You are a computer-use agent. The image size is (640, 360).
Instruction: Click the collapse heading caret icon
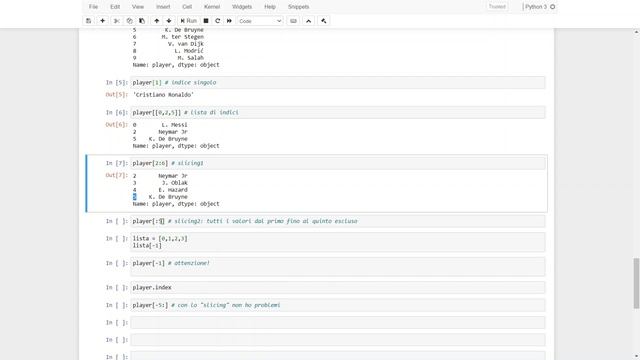pos(309,21)
